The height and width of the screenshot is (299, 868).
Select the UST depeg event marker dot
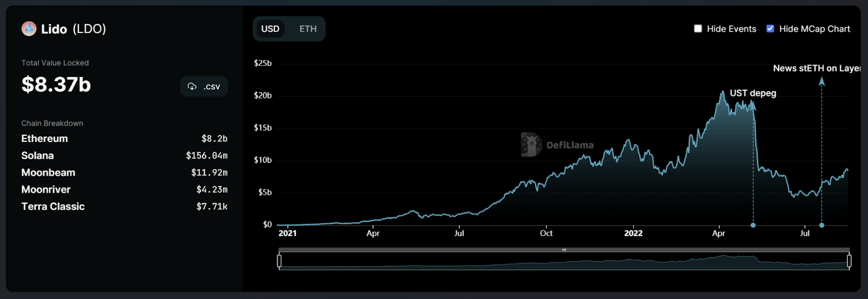click(x=753, y=225)
